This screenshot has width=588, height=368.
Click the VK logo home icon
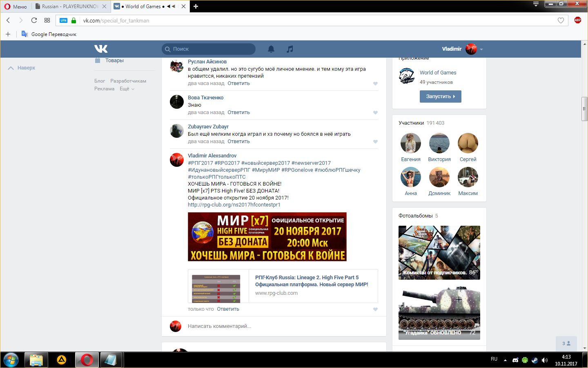tap(101, 49)
